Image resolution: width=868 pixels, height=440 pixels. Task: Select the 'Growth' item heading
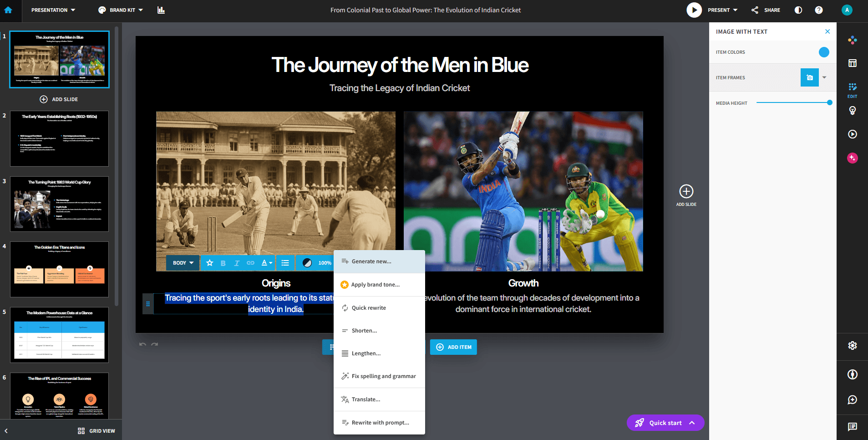(x=523, y=283)
